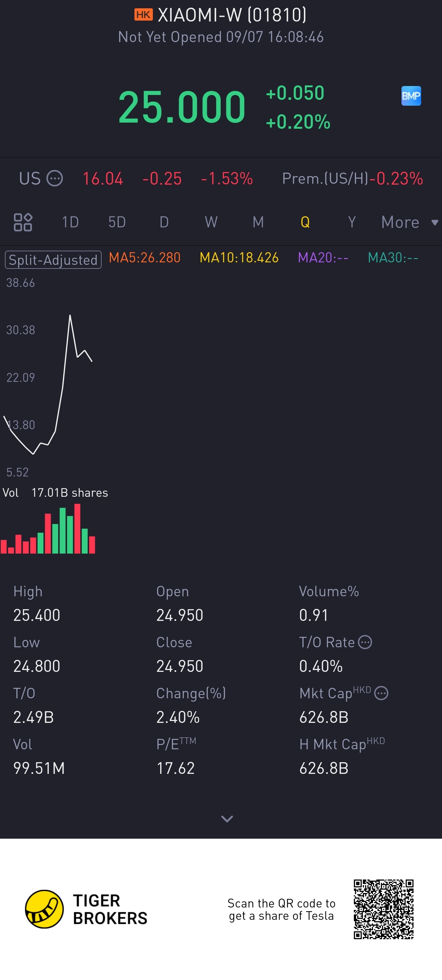Switch to the weekly W tab
Screen dimensions: 442x980
[x=211, y=222]
